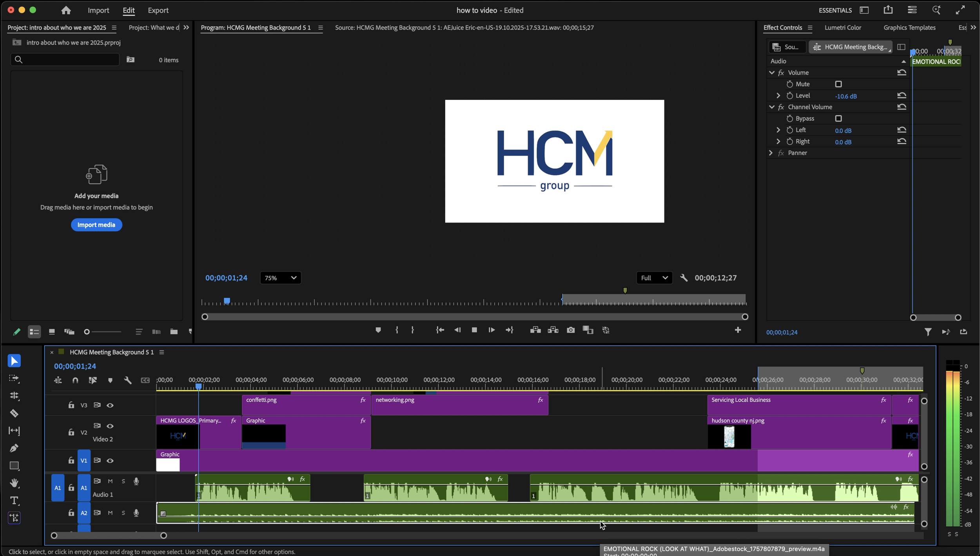Select the Pen tool in toolbar

click(x=14, y=448)
